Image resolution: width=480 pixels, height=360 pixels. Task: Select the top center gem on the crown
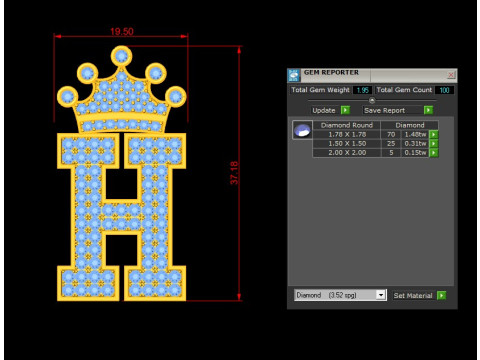pyautogui.click(x=121, y=56)
